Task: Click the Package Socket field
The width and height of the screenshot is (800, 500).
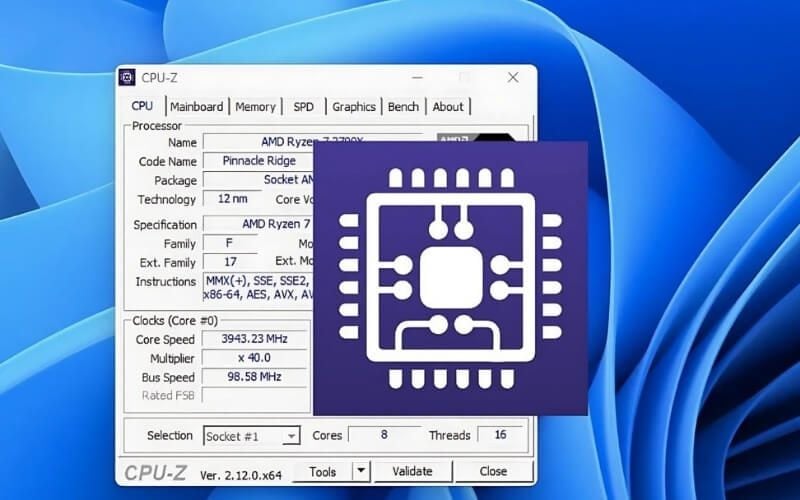Action: pyautogui.click(x=258, y=180)
